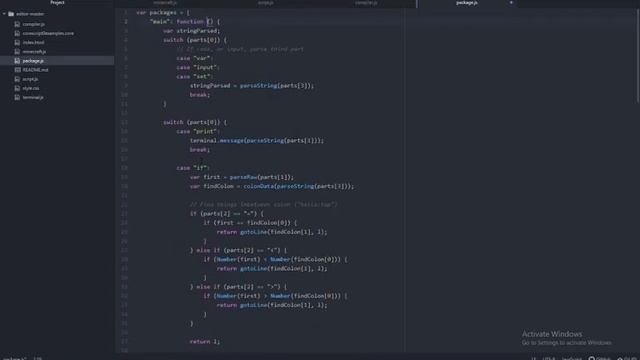Viewport: 640px width, 360px height.
Task: Click the terminal.js file icon in tree
Action: pyautogui.click(x=17, y=98)
